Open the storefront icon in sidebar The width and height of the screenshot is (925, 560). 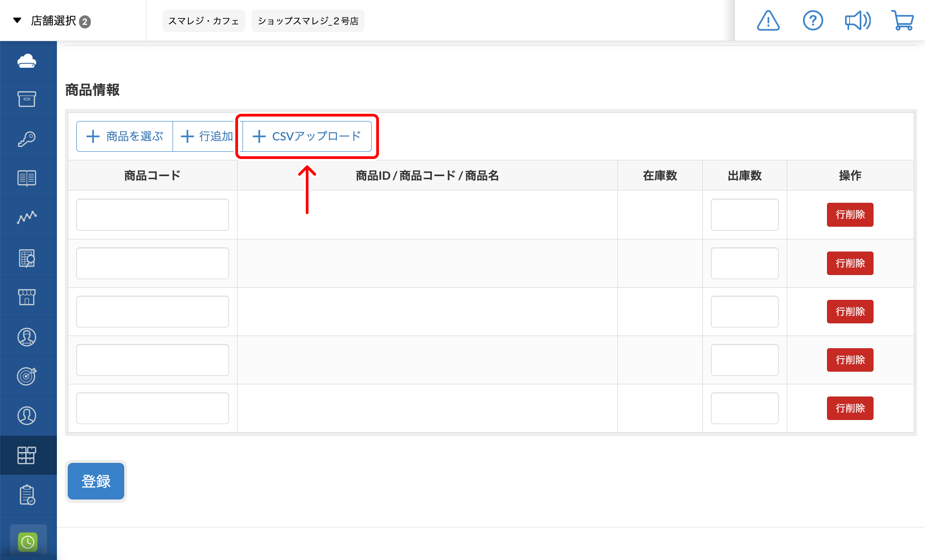pos(27,297)
